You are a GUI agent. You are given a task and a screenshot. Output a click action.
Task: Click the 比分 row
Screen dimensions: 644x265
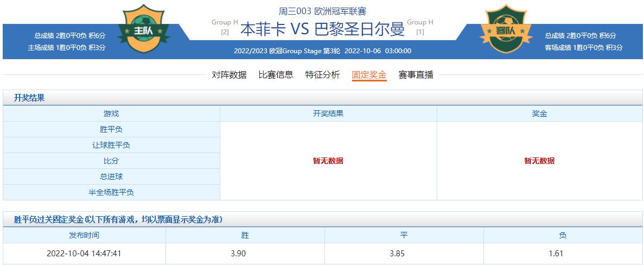tap(111, 161)
